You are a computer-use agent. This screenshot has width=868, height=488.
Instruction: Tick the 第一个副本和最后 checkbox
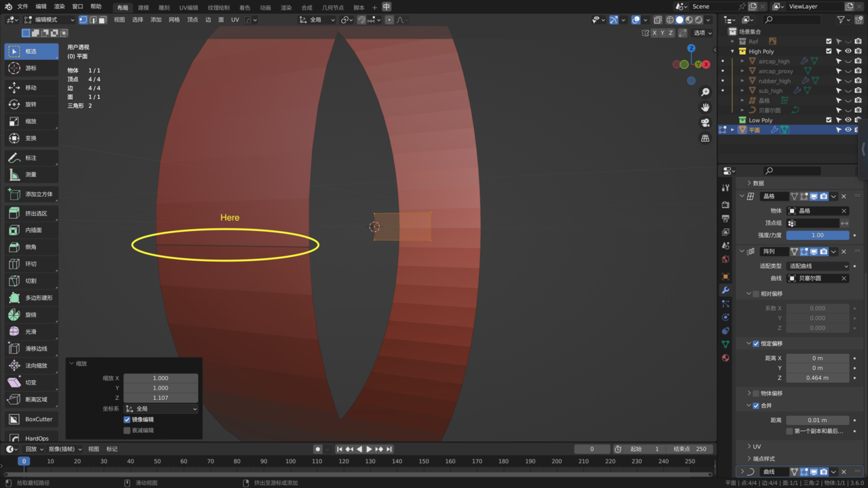point(789,431)
